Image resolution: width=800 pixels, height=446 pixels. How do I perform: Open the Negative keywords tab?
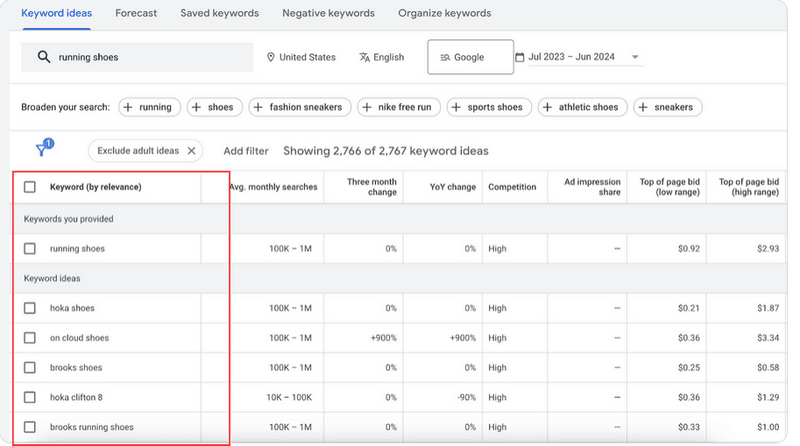click(329, 13)
